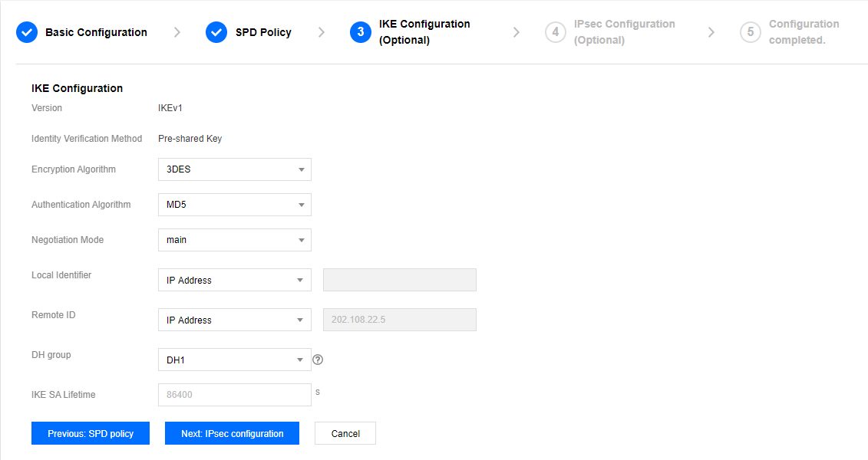
Task: Click the Local Identifier address input field
Action: pyautogui.click(x=400, y=280)
